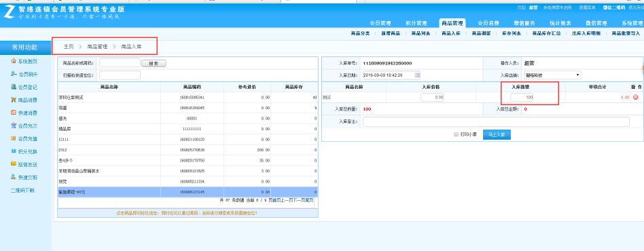The width and height of the screenshot is (644, 251).
Task: Select the 短信发送 envelope icon
Action: click(14, 164)
